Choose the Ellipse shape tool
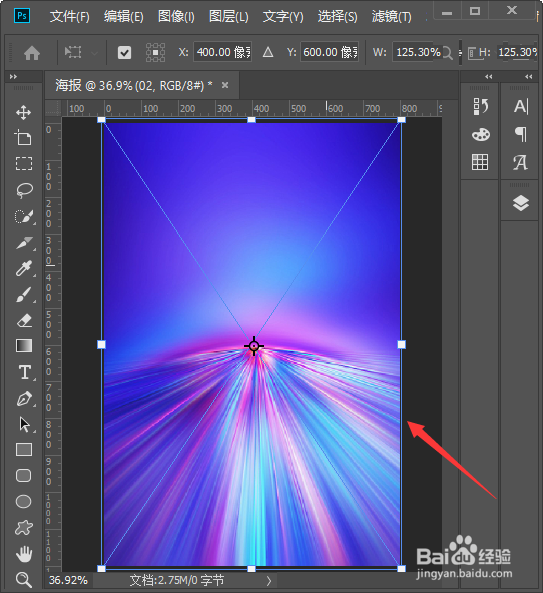 (23, 501)
